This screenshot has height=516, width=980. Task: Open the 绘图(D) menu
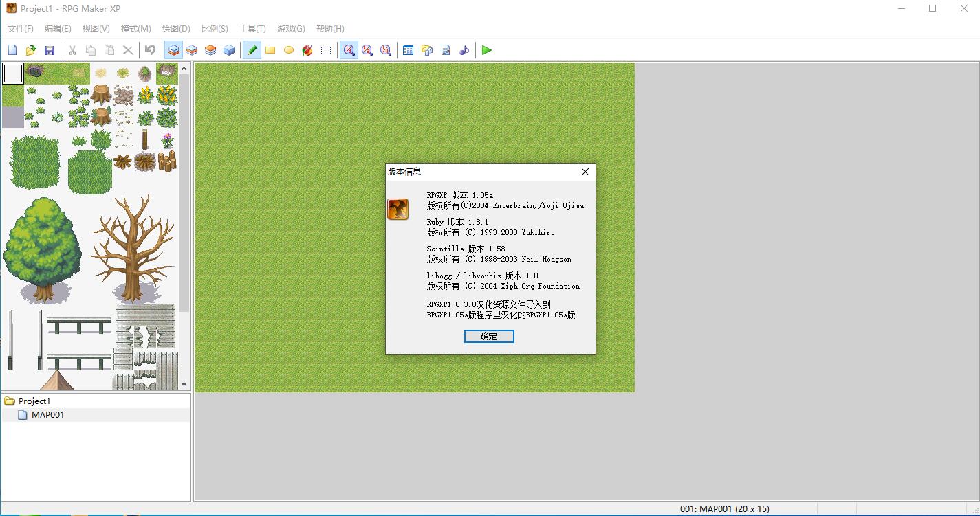coord(176,29)
